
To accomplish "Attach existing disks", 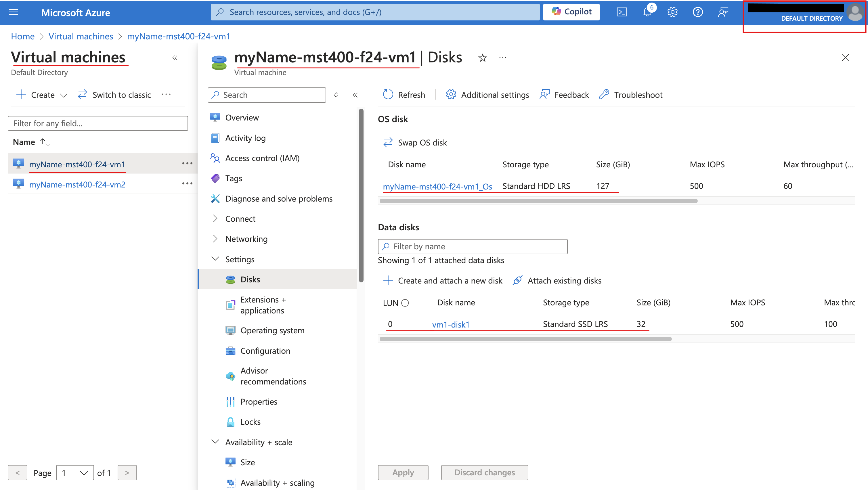I will (557, 281).
